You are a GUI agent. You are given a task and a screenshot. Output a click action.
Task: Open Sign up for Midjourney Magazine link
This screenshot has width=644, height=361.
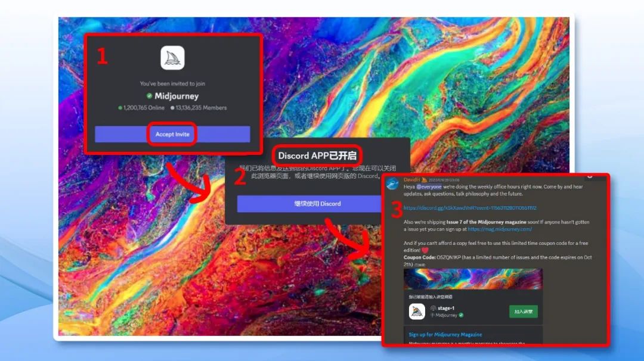pyautogui.click(x=445, y=335)
